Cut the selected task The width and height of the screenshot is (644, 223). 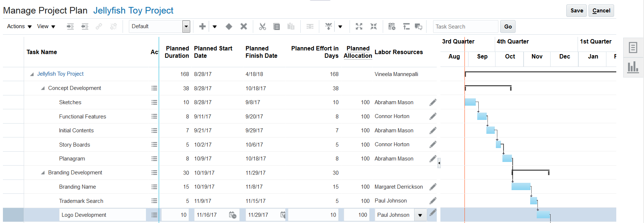point(262,26)
